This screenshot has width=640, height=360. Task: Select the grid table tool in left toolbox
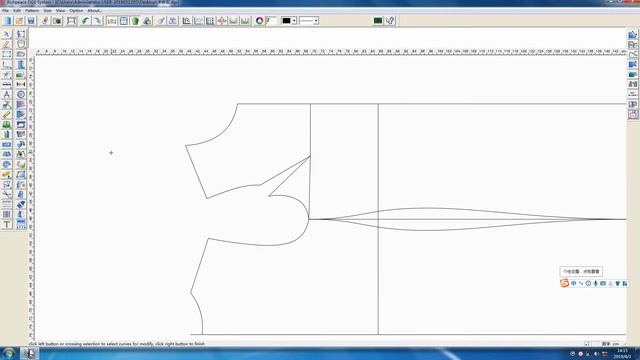[x=7, y=214]
